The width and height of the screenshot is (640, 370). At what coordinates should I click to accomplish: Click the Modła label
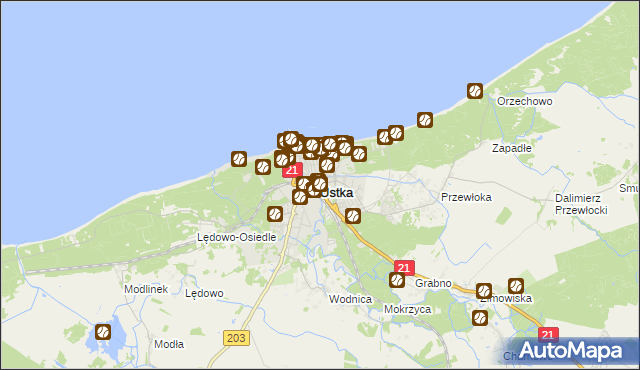point(169,344)
